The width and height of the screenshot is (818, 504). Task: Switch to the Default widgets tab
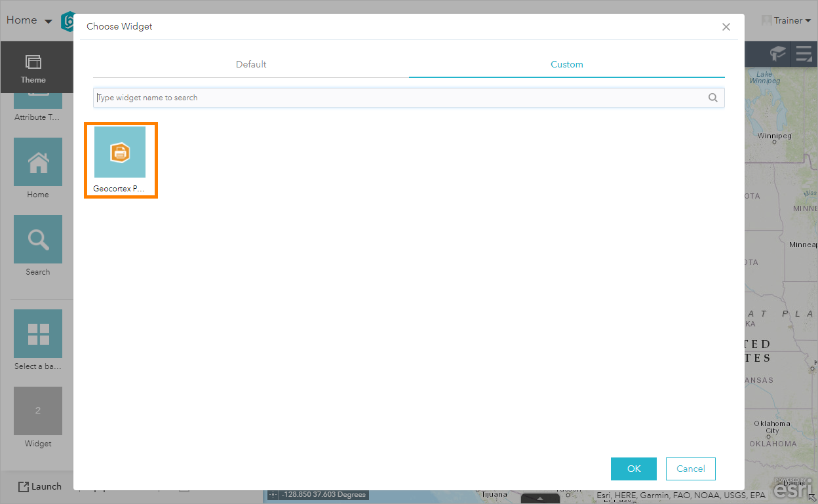[250, 64]
